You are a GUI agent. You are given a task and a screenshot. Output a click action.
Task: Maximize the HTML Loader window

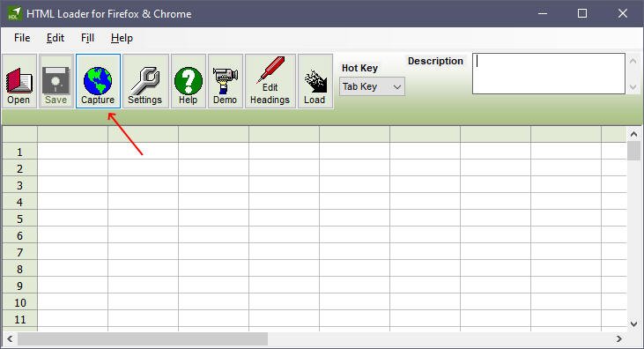coord(582,13)
